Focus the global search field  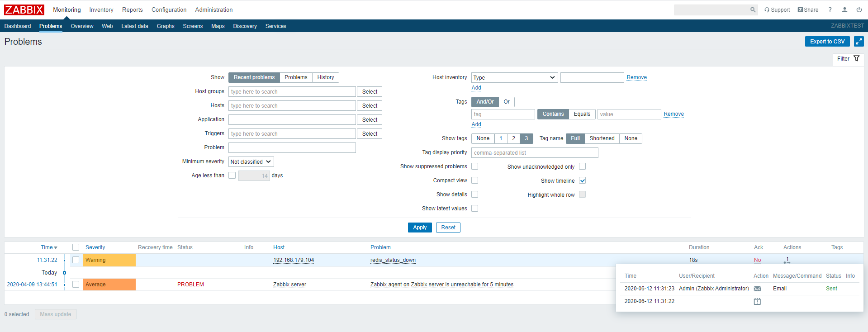tap(712, 10)
